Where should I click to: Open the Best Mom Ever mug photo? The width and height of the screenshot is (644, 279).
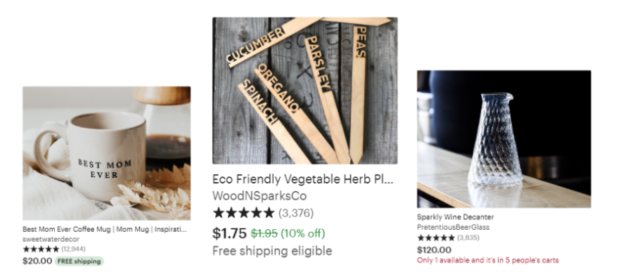(106, 153)
